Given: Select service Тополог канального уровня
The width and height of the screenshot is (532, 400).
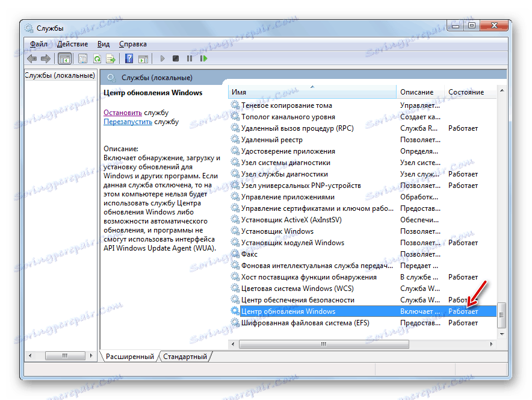Looking at the screenshot, I should (x=363, y=117).
